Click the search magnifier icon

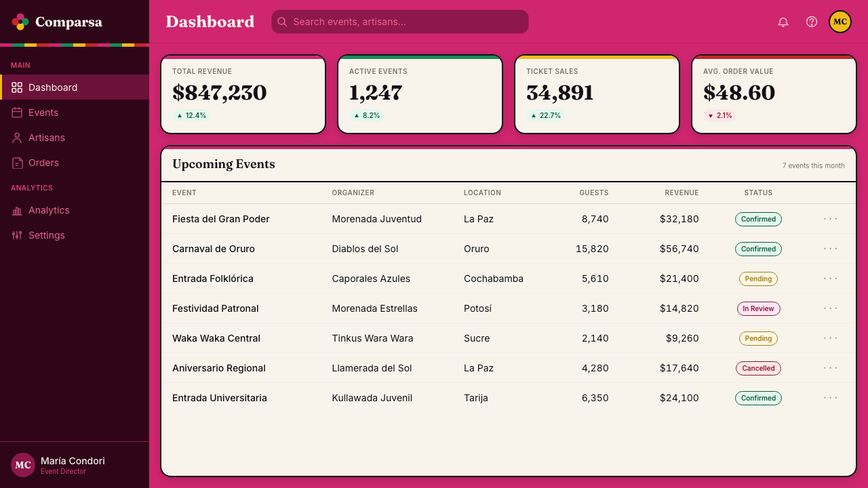tap(282, 22)
